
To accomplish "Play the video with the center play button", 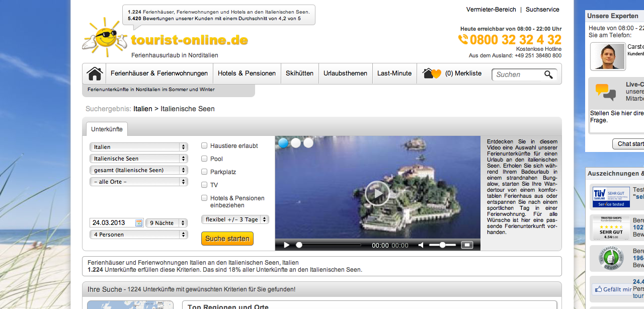I will [377, 193].
